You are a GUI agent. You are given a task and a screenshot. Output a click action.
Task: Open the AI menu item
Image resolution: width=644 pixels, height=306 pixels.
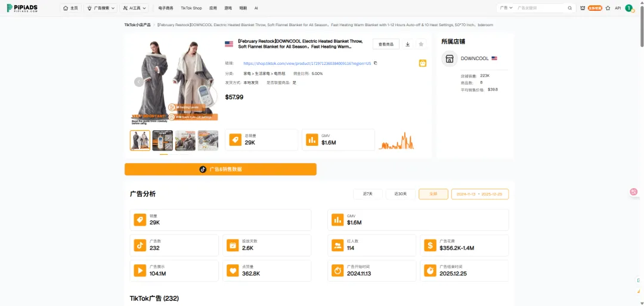click(256, 8)
